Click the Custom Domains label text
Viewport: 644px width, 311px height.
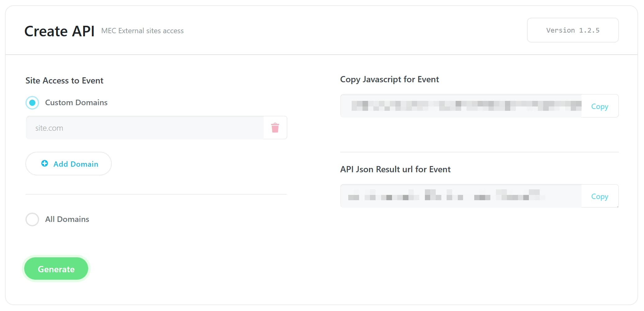pyautogui.click(x=76, y=103)
